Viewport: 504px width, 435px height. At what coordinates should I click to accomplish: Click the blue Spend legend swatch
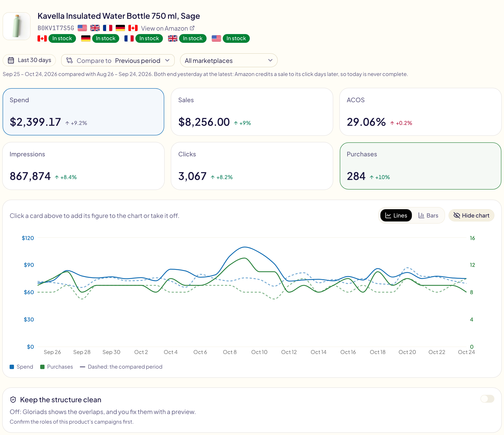pos(12,367)
